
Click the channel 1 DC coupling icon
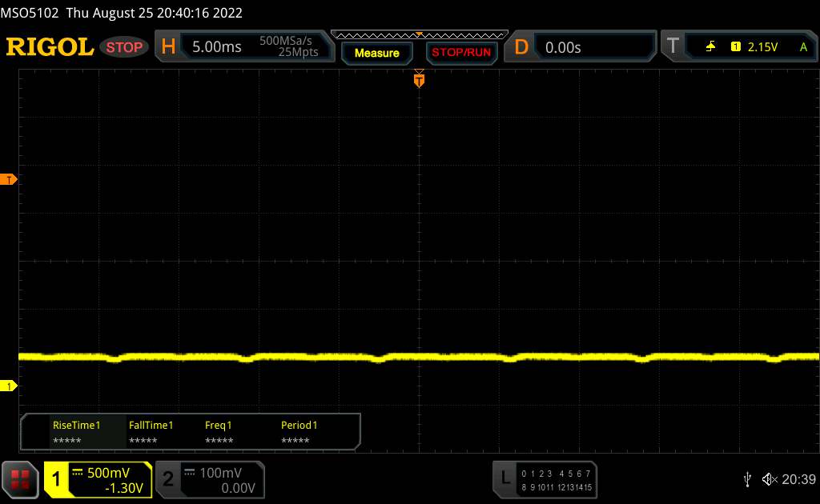click(78, 472)
